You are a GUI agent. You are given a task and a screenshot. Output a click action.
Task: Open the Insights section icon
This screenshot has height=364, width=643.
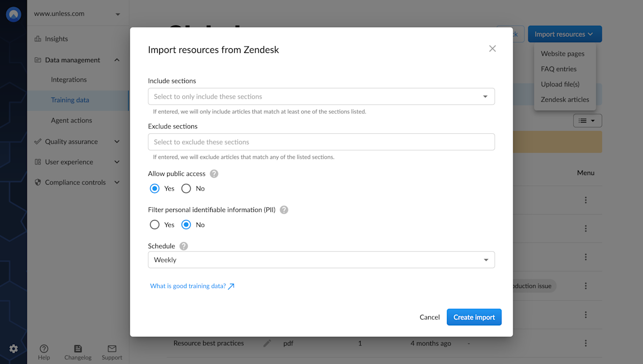click(x=38, y=39)
